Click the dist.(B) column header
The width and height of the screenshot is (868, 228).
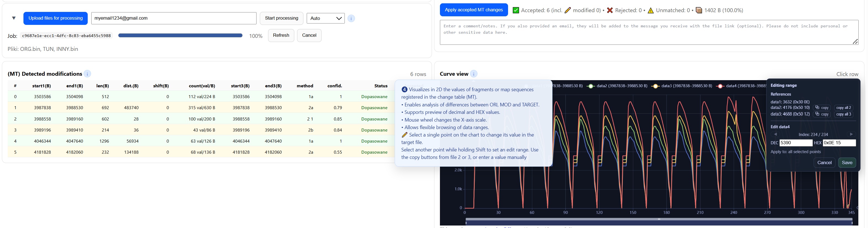coord(131,86)
